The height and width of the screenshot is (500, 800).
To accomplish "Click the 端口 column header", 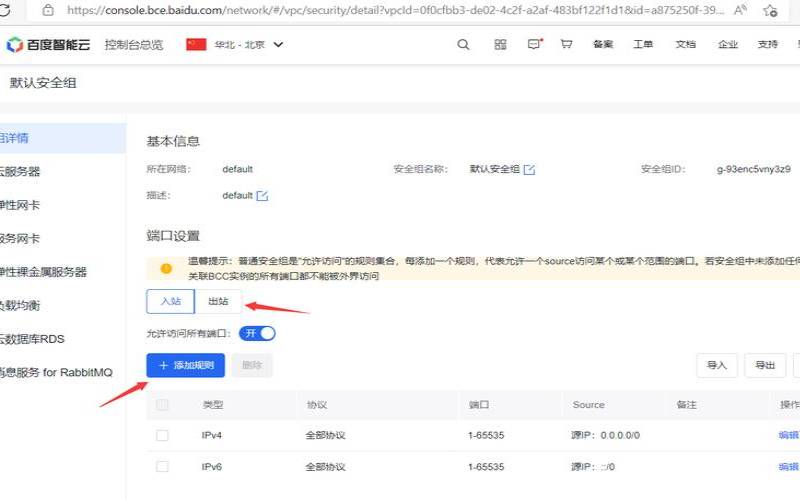I will tap(479, 405).
